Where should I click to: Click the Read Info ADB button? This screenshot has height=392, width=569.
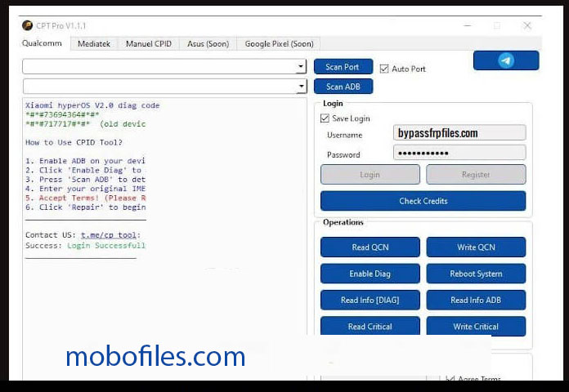[476, 300]
